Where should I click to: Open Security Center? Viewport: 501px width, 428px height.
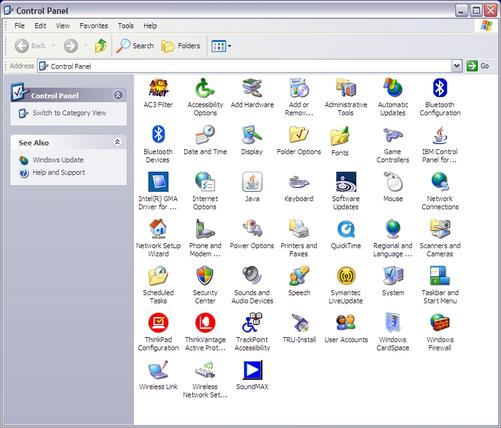coord(205,285)
